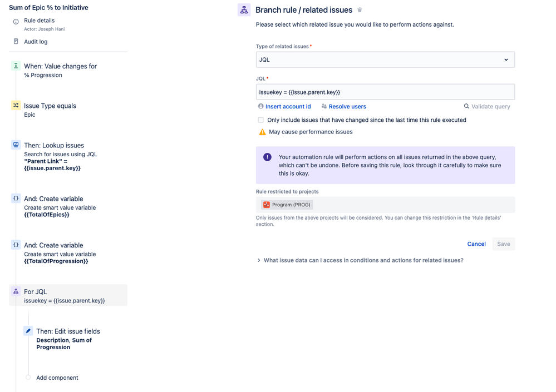Click the Insert account id person icon
The image size is (556, 392).
(261, 106)
